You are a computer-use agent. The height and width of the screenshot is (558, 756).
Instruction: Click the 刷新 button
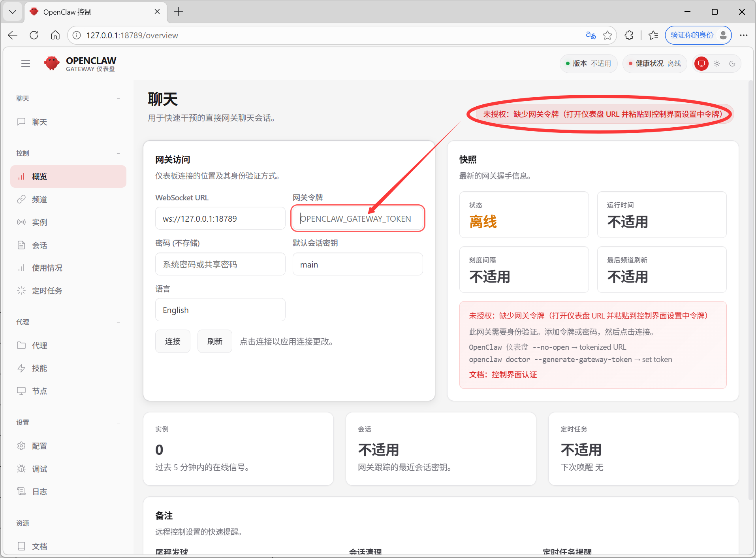coord(215,341)
